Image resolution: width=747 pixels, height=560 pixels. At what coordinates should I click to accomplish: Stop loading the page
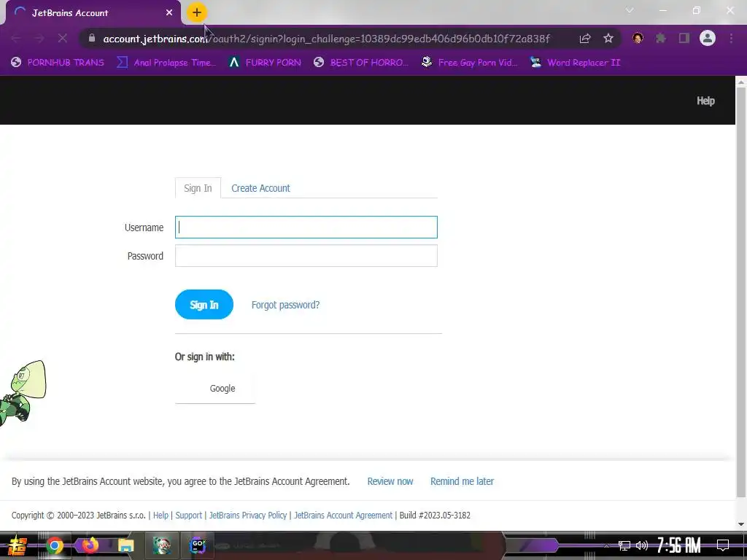(x=63, y=38)
